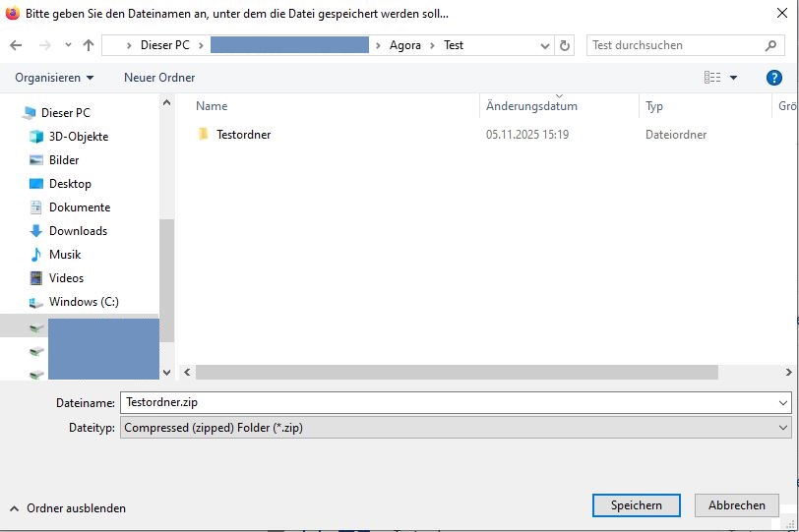Select the Windows (C:) drive
The width and height of the screenshot is (799, 532).
(x=84, y=302)
